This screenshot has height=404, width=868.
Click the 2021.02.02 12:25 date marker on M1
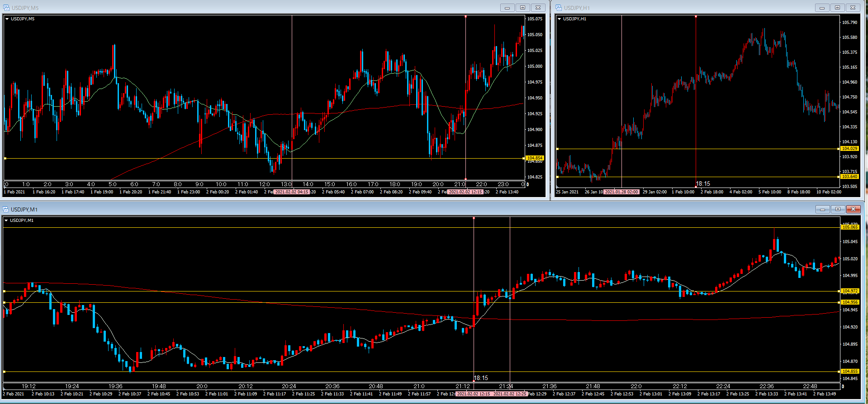510,394
